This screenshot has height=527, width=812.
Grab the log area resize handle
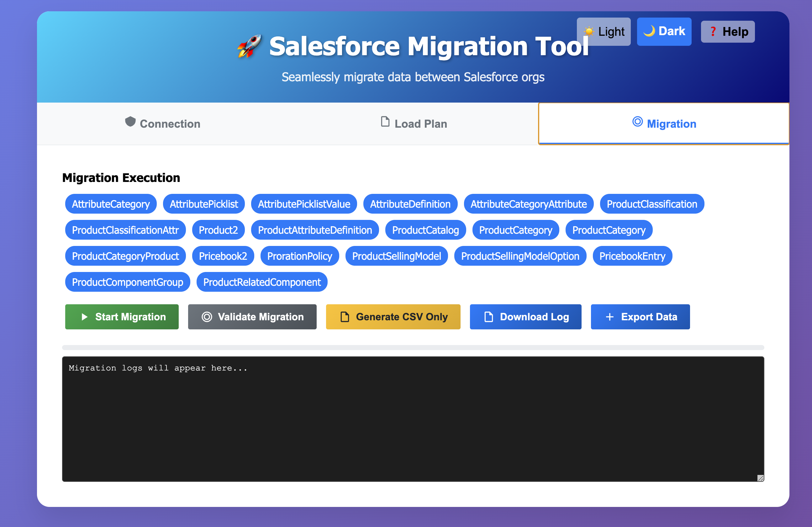tap(760, 478)
